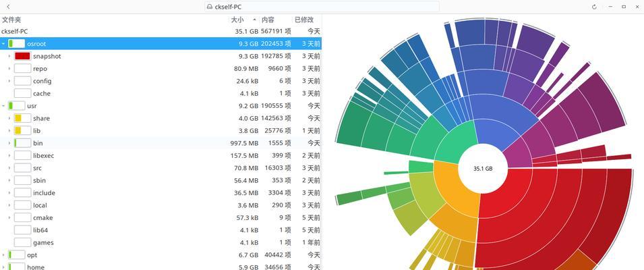The width and height of the screenshot is (644, 270).
Task: Expand the lib folder
Action: click(9, 131)
